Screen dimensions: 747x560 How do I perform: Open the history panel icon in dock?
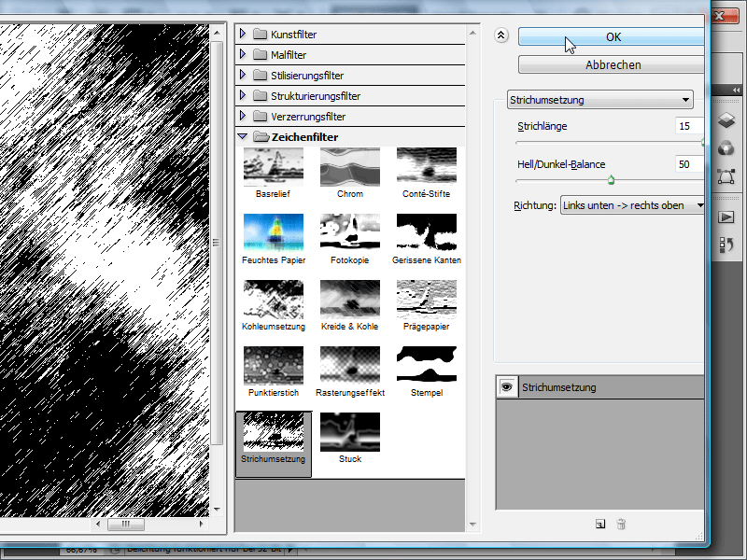point(726,245)
